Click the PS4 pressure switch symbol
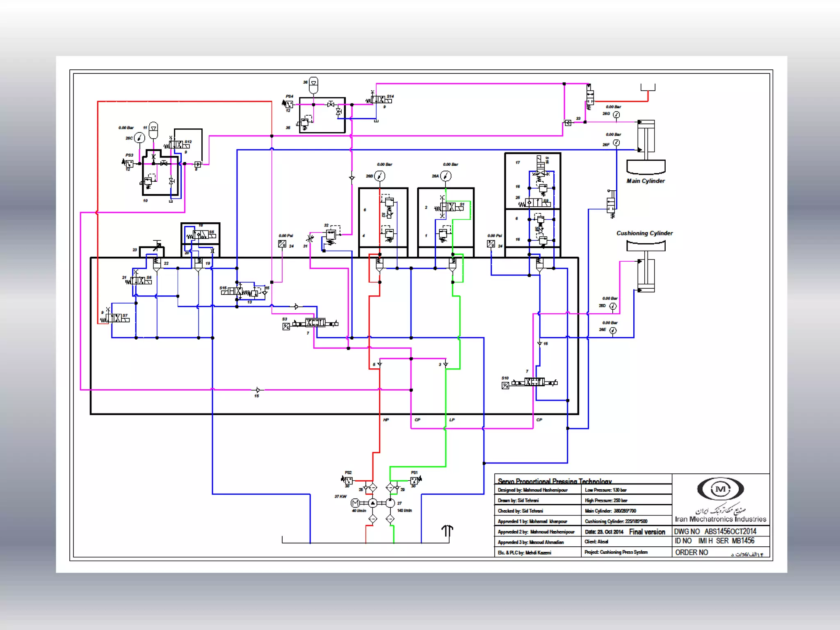This screenshot has height=630, width=840. point(289,104)
